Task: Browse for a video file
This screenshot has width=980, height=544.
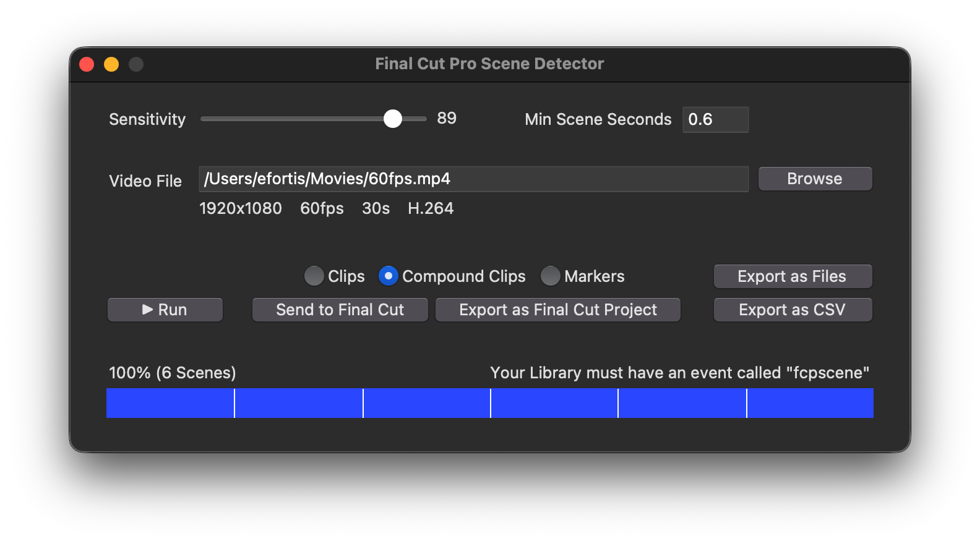Action: pos(815,179)
